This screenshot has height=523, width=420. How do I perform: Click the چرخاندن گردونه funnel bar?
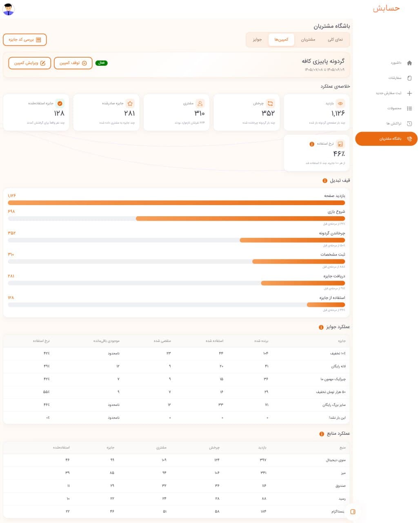point(176,240)
